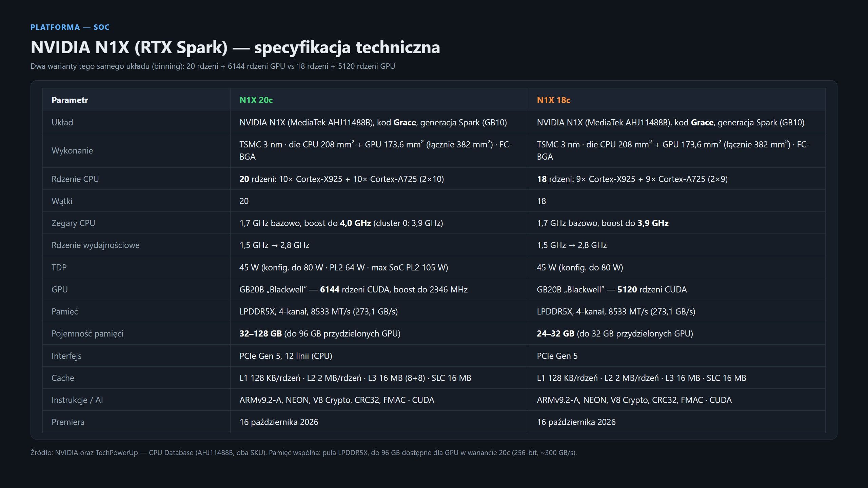Click the 'TDP' row label

pyautogui.click(x=59, y=267)
